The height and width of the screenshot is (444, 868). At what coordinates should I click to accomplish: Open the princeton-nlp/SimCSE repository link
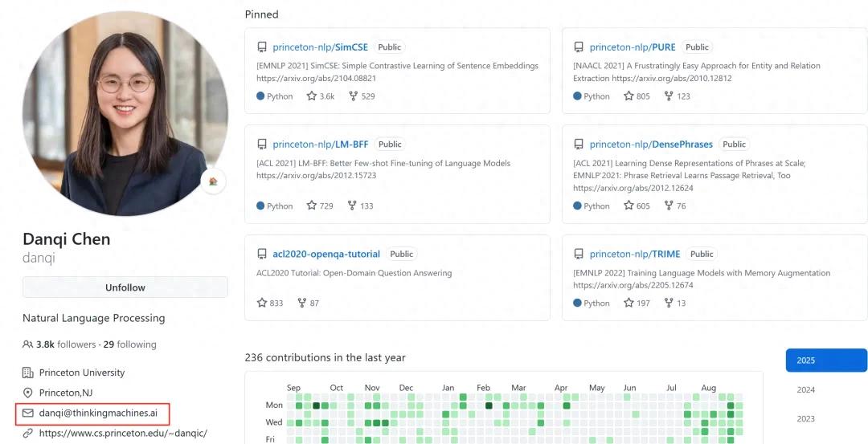(x=320, y=47)
